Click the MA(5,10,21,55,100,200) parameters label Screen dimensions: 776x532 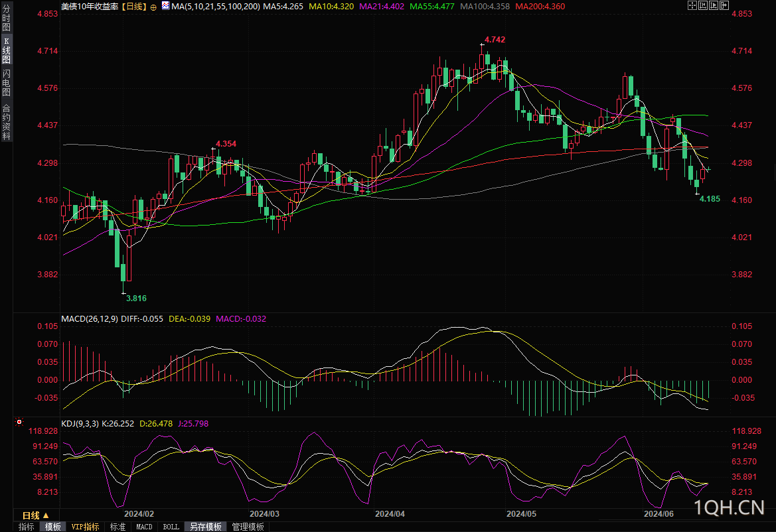tap(215, 7)
